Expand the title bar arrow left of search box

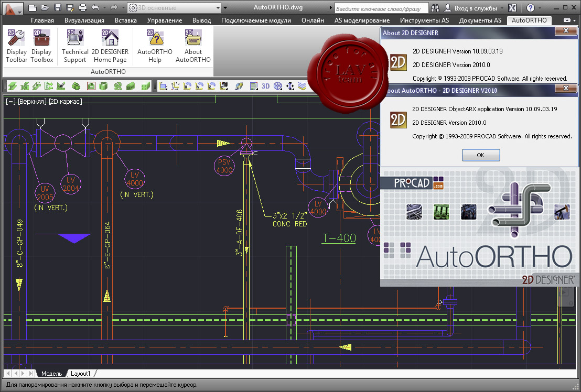[x=330, y=7]
